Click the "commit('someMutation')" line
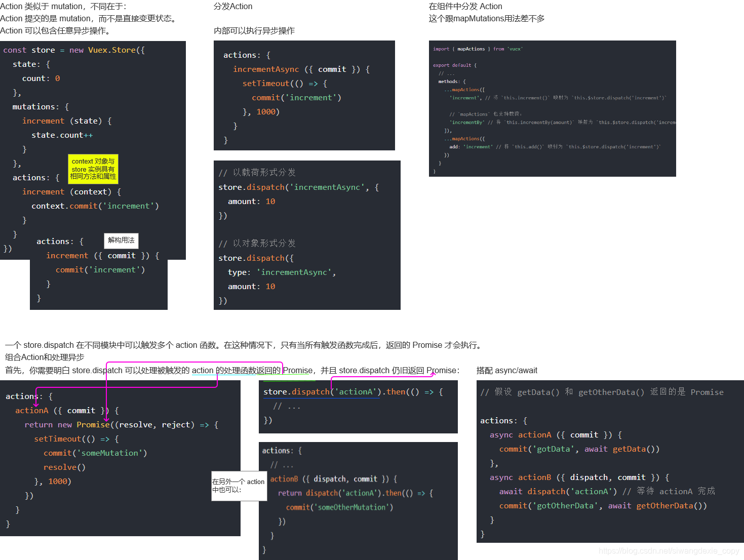 click(x=95, y=453)
